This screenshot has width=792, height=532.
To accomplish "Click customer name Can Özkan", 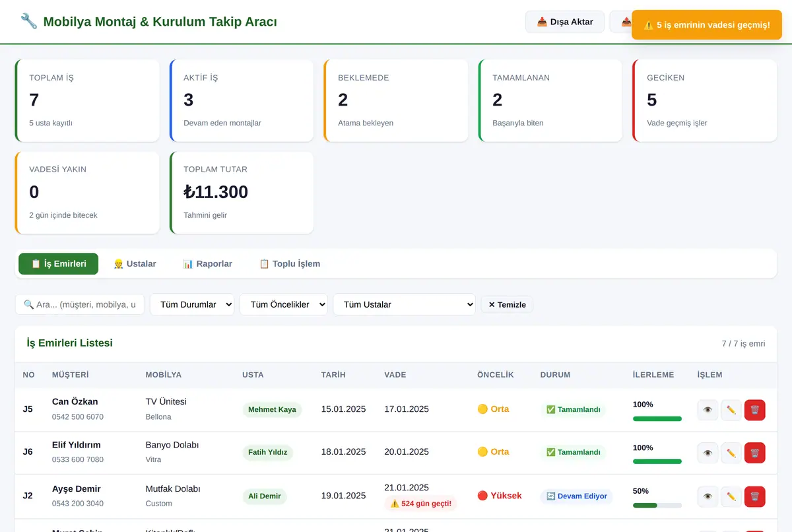I will click(x=75, y=401).
